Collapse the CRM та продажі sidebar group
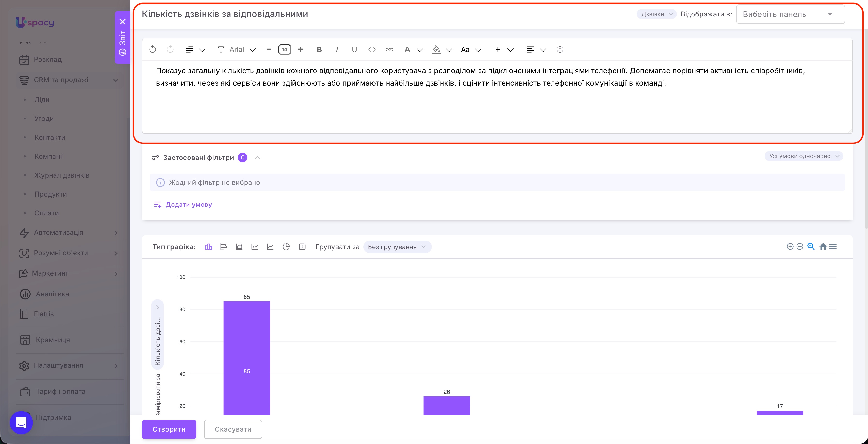This screenshot has width=868, height=444. coord(116,80)
